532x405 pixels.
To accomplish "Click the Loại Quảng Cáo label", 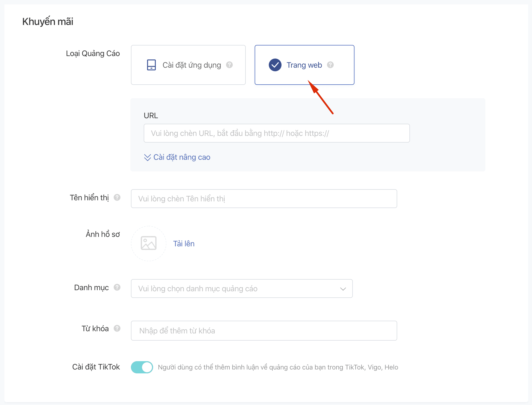I will 93,54.
